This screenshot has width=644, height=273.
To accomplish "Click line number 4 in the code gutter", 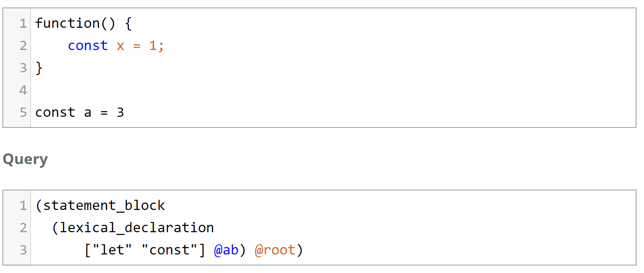I will click(23, 90).
